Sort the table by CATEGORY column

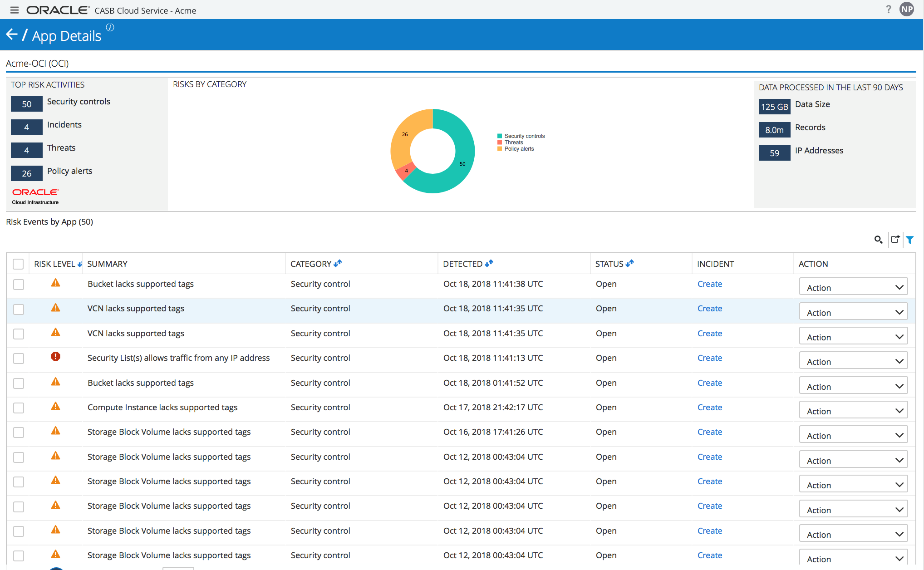(337, 264)
